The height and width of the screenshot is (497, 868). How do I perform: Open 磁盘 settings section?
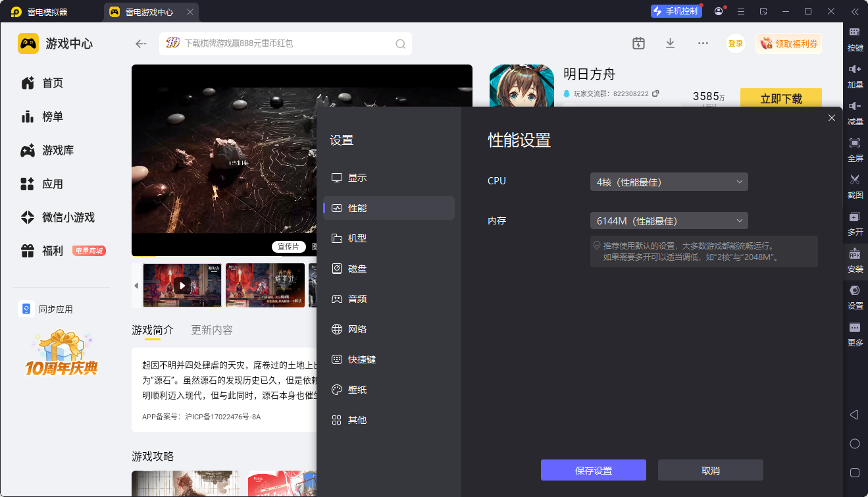(389, 269)
